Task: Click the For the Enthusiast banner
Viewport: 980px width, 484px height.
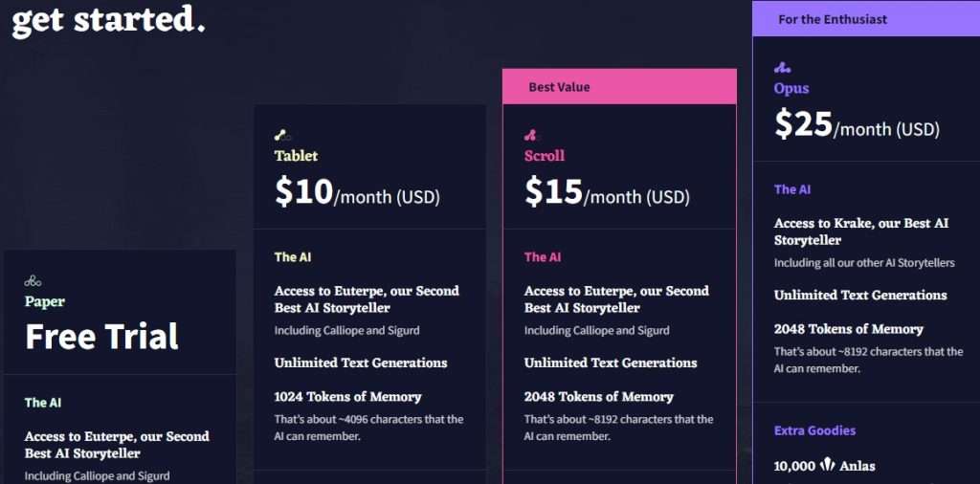Action: pos(866,19)
